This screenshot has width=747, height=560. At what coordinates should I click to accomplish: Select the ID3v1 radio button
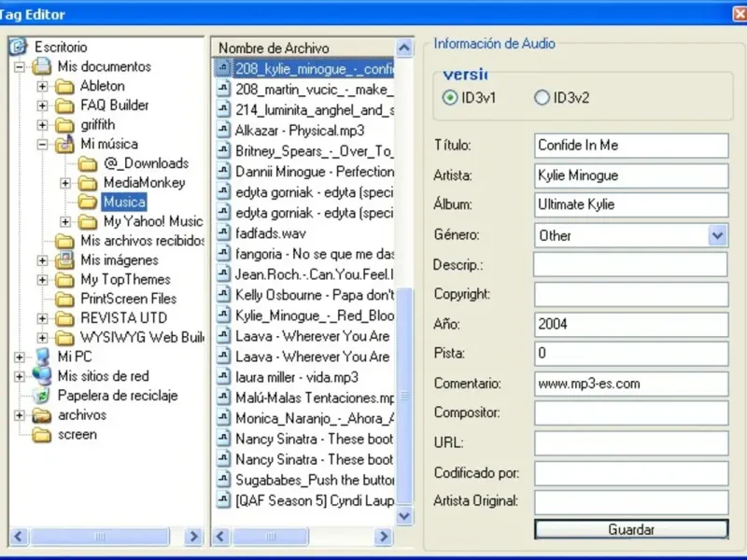point(449,98)
